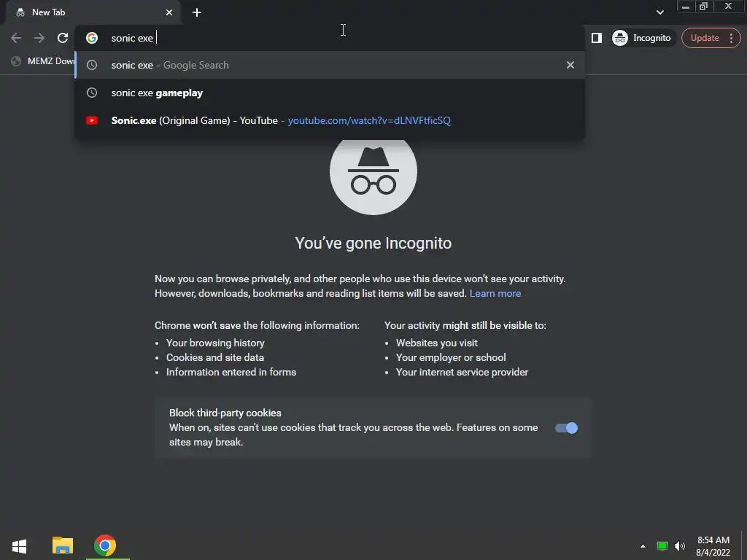This screenshot has height=560, width=747.
Task: Open the volume speaker tray icon
Action: 680,546
